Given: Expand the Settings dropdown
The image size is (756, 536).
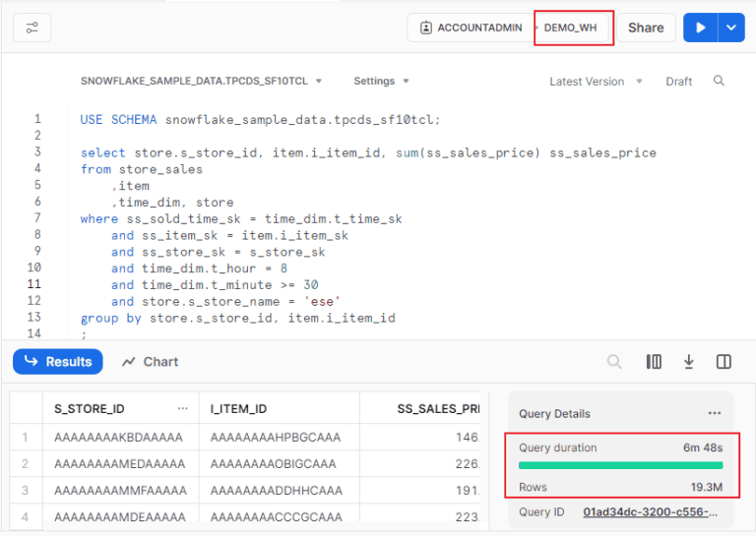Looking at the screenshot, I should click(381, 81).
